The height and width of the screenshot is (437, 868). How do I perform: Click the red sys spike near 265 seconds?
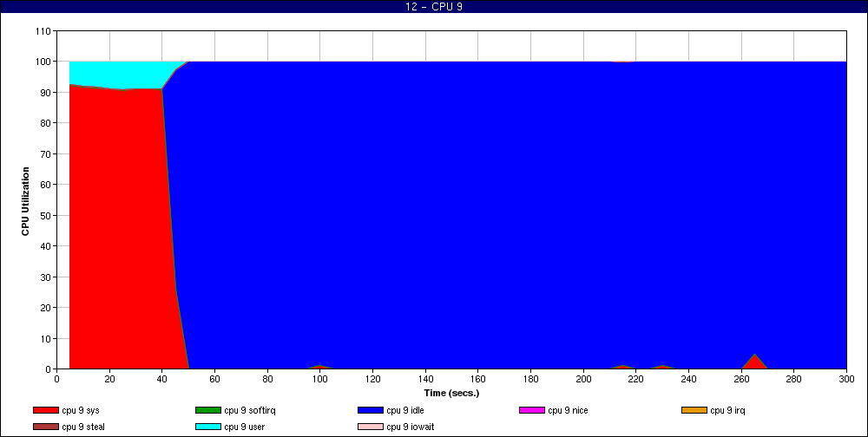pyautogui.click(x=754, y=363)
